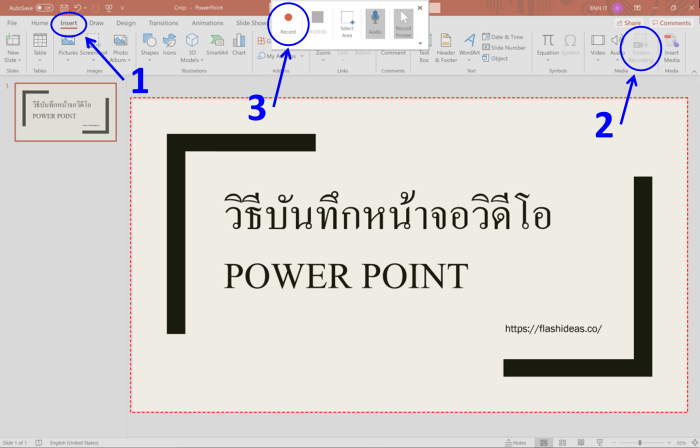Insert a Chart

pyautogui.click(x=239, y=45)
